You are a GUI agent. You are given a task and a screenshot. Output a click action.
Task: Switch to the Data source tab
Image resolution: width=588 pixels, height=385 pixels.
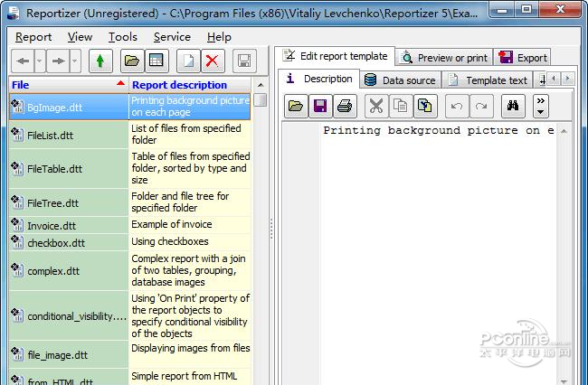[x=399, y=80]
